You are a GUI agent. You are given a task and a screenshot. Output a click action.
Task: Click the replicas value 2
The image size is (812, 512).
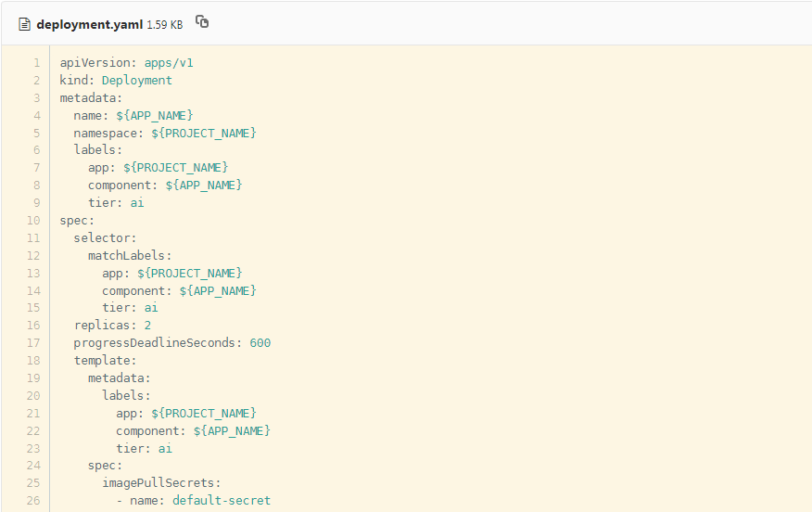pyautogui.click(x=147, y=325)
